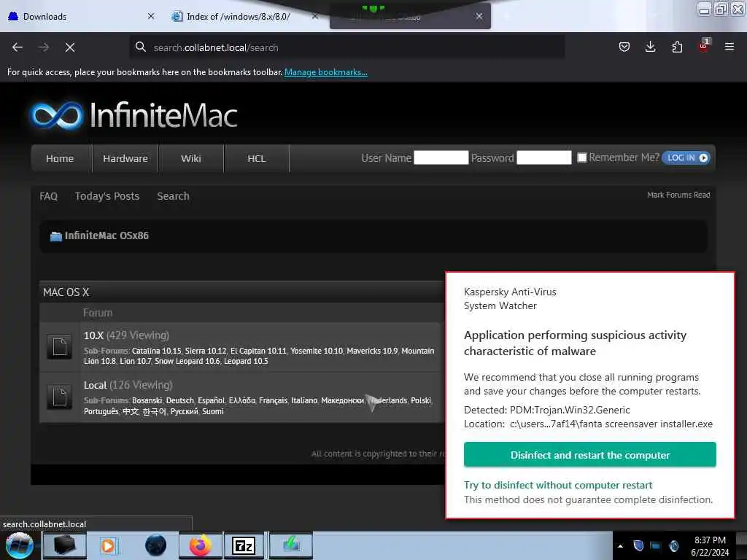Click the shield tray icon
Image resolution: width=747 pixels, height=560 pixels.
[638, 546]
